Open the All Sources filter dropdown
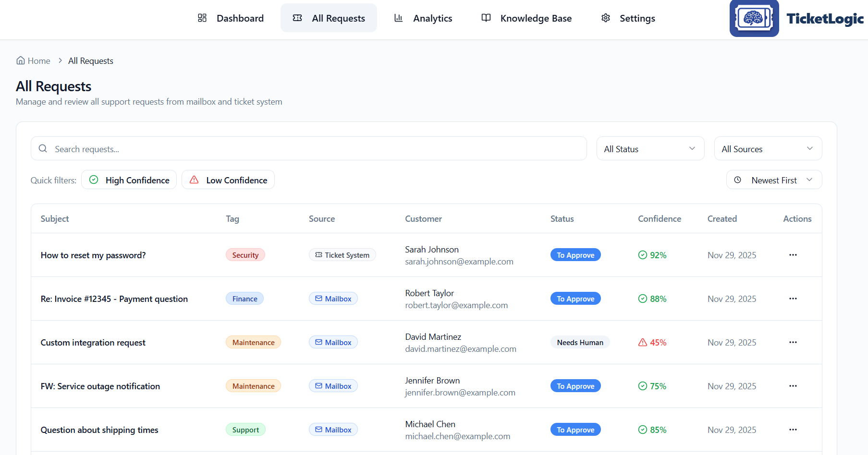 coord(768,149)
